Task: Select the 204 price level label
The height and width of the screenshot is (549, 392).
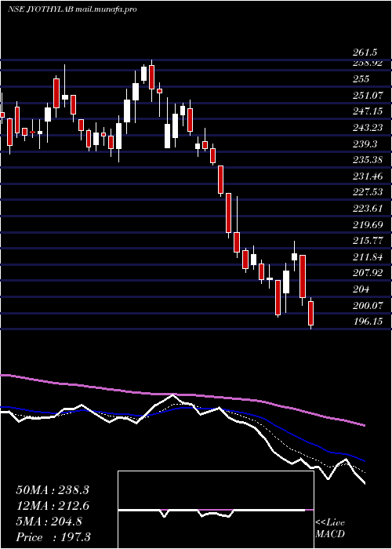Action: point(361,289)
